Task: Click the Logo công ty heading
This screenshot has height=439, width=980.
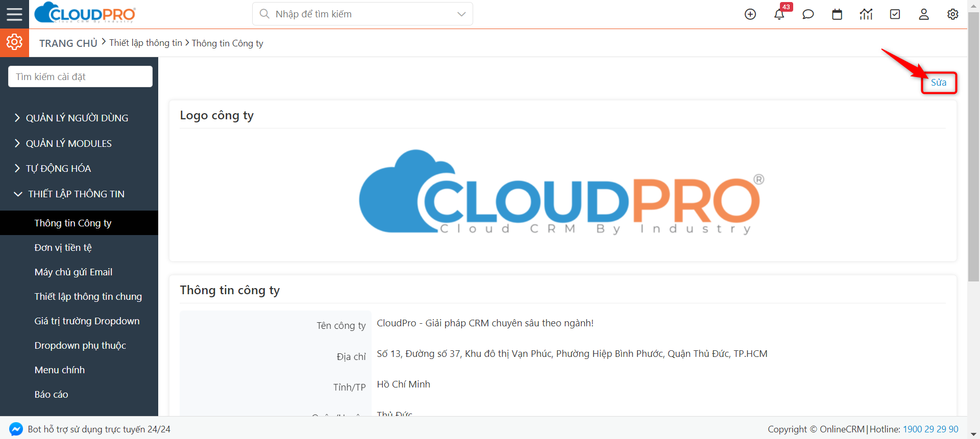Action: tap(217, 116)
